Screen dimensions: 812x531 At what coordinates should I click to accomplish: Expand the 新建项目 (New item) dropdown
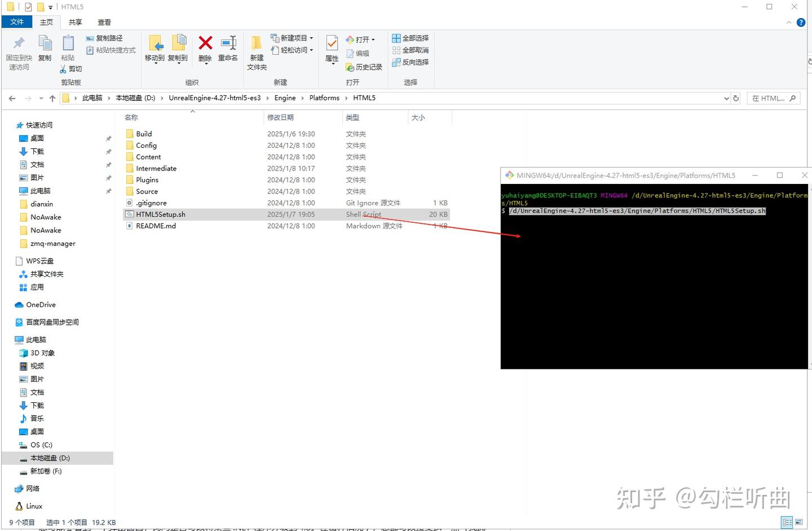(x=312, y=38)
